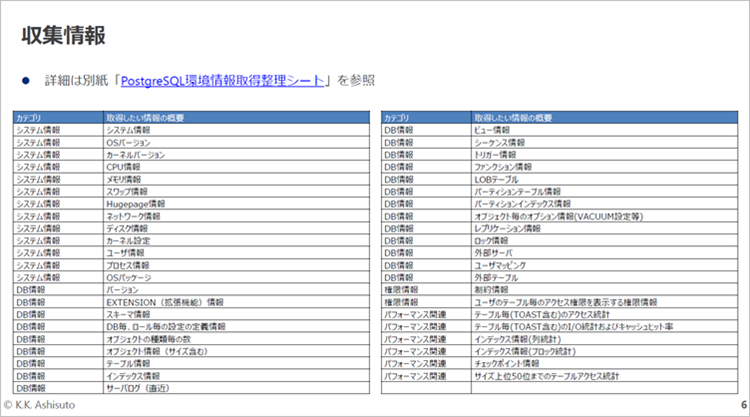
Task: Click the チェックポイント情報 cell
Action: (605, 363)
